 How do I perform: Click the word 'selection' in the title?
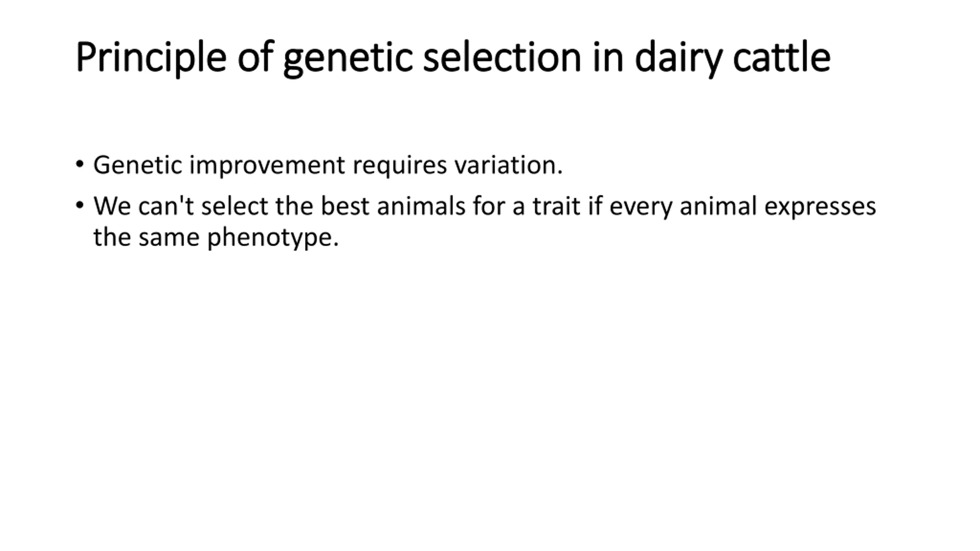pyautogui.click(x=502, y=57)
